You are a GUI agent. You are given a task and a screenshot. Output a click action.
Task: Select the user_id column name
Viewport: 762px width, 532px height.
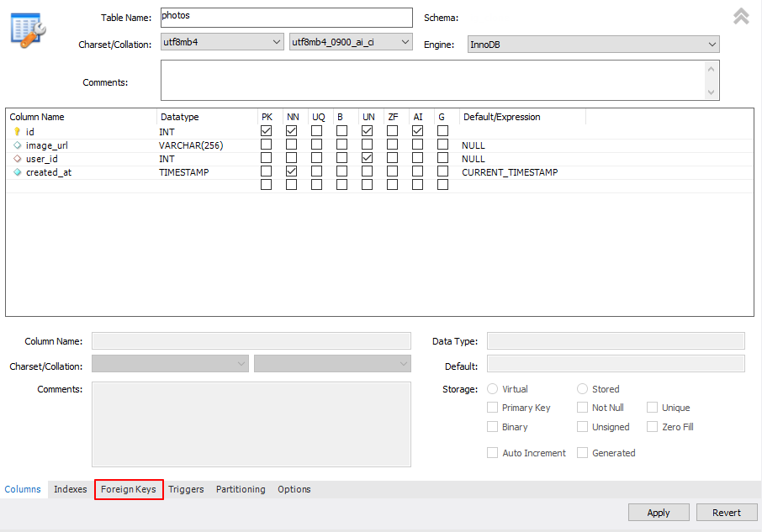pos(42,159)
